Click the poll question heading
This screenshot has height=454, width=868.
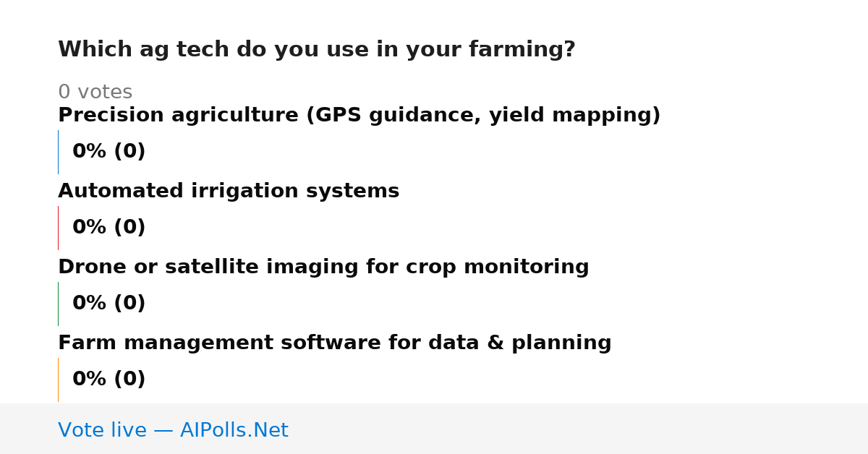point(317,50)
